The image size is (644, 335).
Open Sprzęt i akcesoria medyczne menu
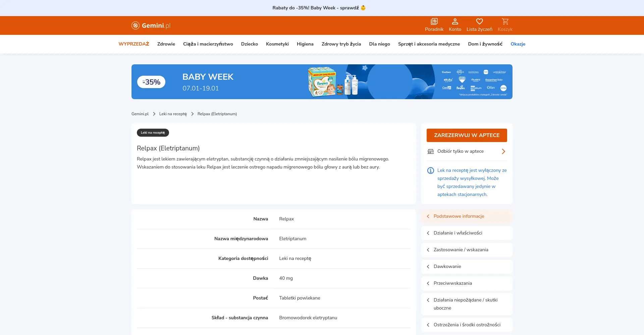tap(429, 44)
